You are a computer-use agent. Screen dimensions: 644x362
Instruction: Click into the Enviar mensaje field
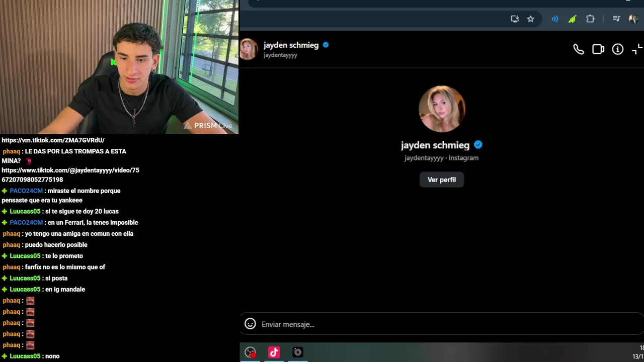pyautogui.click(x=442, y=324)
